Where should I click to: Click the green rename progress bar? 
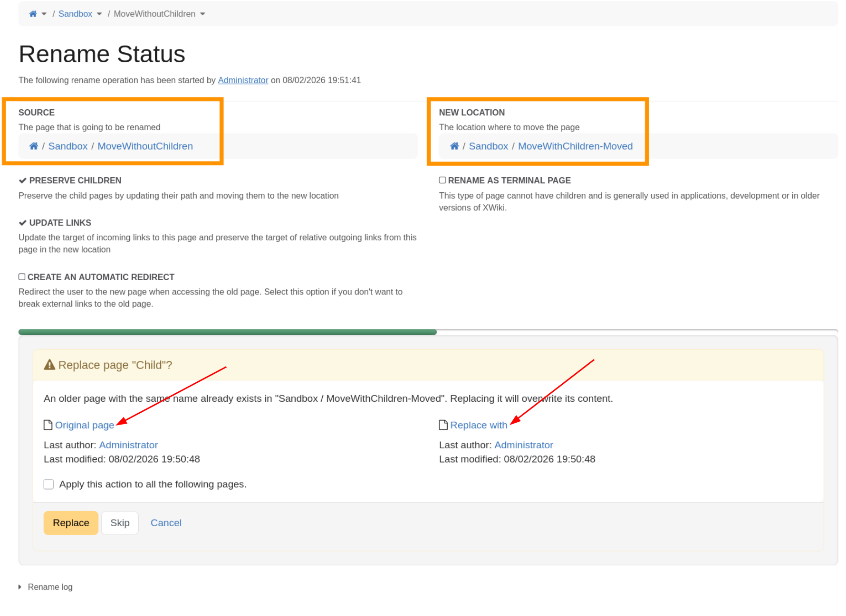(227, 332)
